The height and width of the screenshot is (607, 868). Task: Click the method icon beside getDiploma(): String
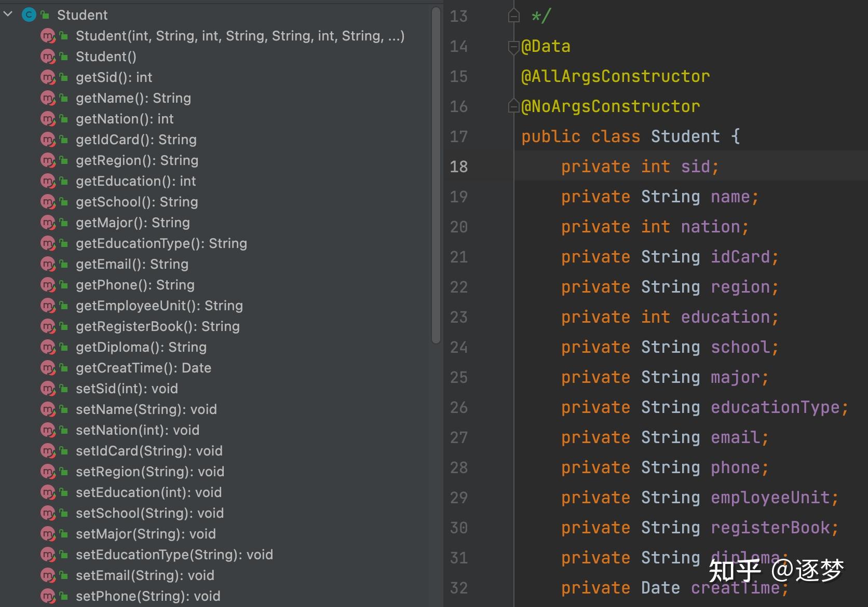48,347
